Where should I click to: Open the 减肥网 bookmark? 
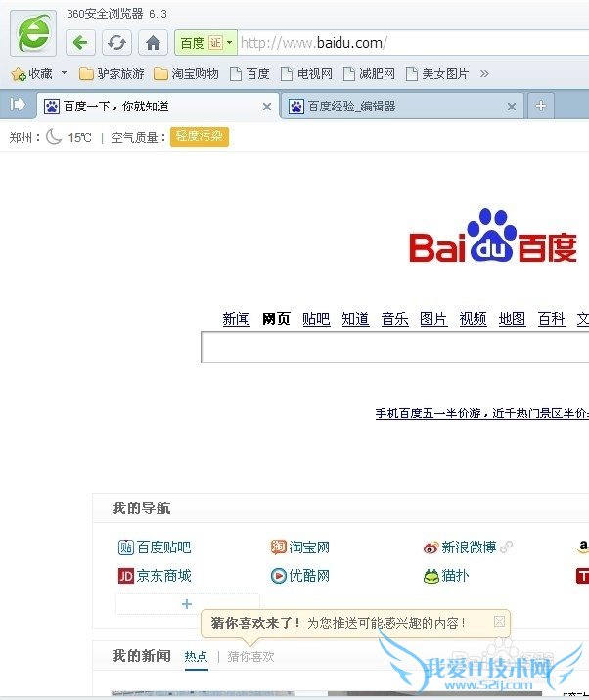[x=369, y=74]
